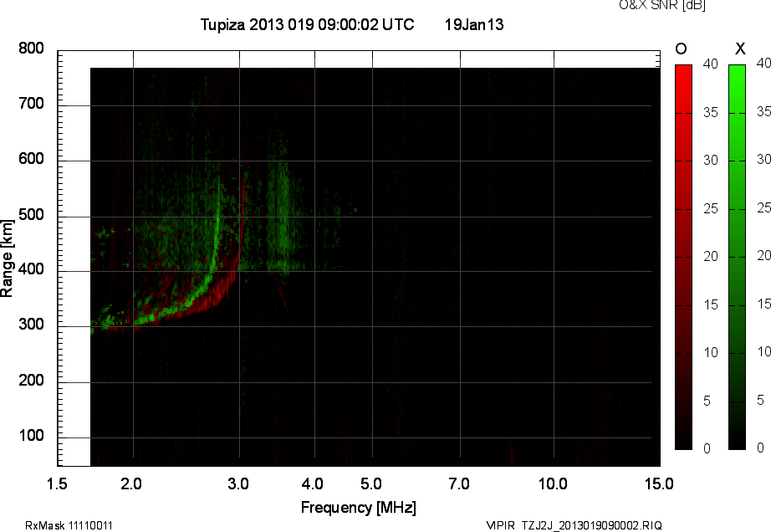Click the 'X' colorbar label
This screenshot has height=532, width=771.
point(740,49)
